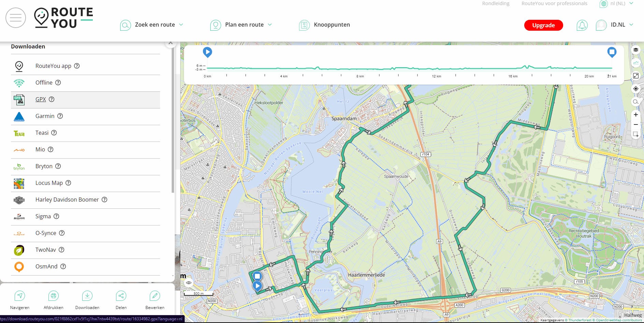
Task: Show help for TwoNav download
Action: click(x=61, y=250)
